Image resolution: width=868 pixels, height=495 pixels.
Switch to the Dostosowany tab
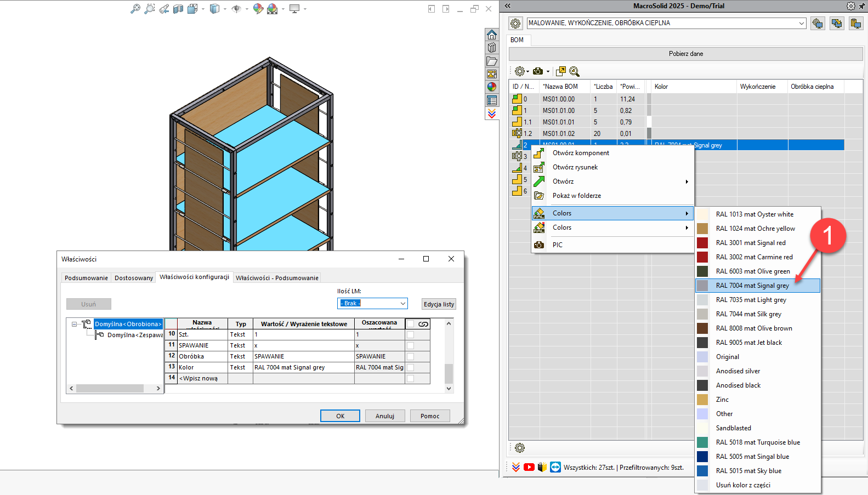pos(134,278)
